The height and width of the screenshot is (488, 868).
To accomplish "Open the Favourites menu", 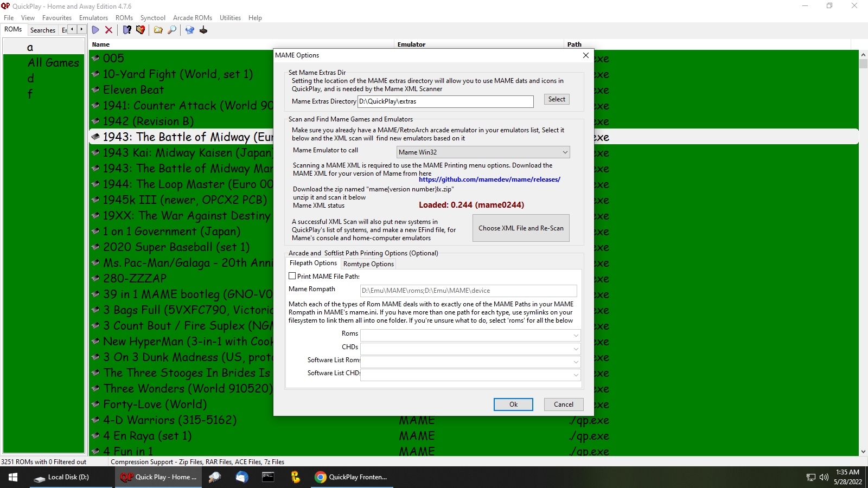I will 57,18.
